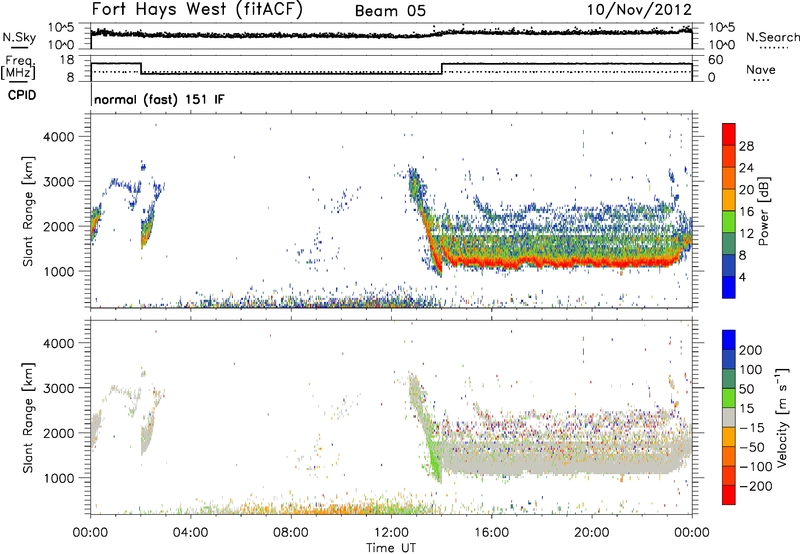Screen dimensions: 800x554
Task: Click the red bottom segment of the velocity colorbar
Action: [x=729, y=495]
